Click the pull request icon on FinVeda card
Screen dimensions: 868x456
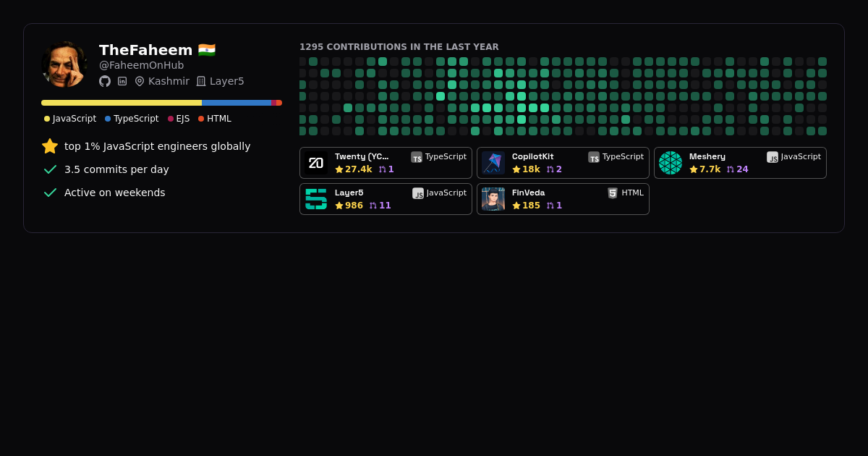coord(550,206)
